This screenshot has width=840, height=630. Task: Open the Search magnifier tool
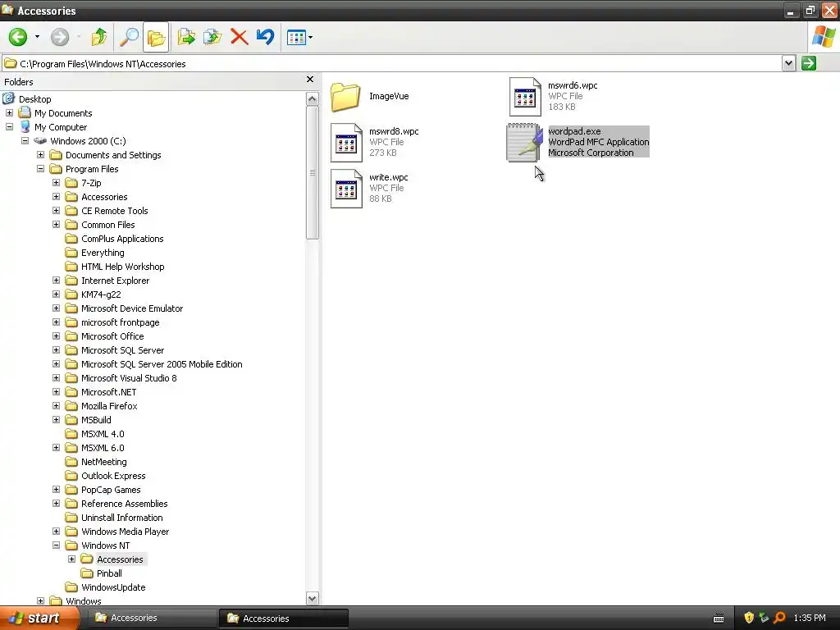pyautogui.click(x=129, y=37)
